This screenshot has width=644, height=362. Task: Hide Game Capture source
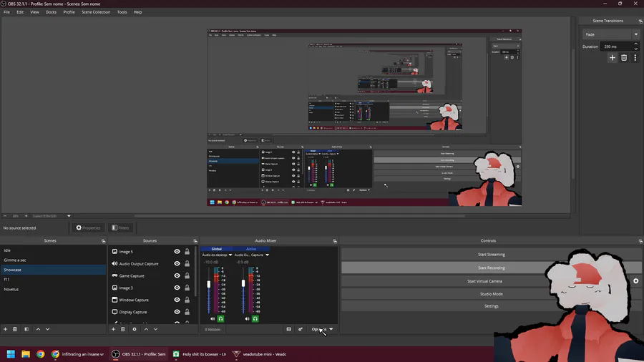177,276
